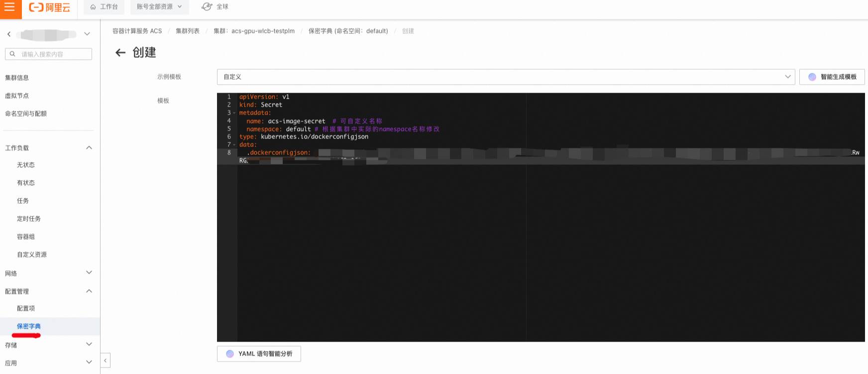868x374 pixels.
Task: Click 集群: acs-gpu-wlcb-testplm breadcrumb
Action: pyautogui.click(x=254, y=31)
